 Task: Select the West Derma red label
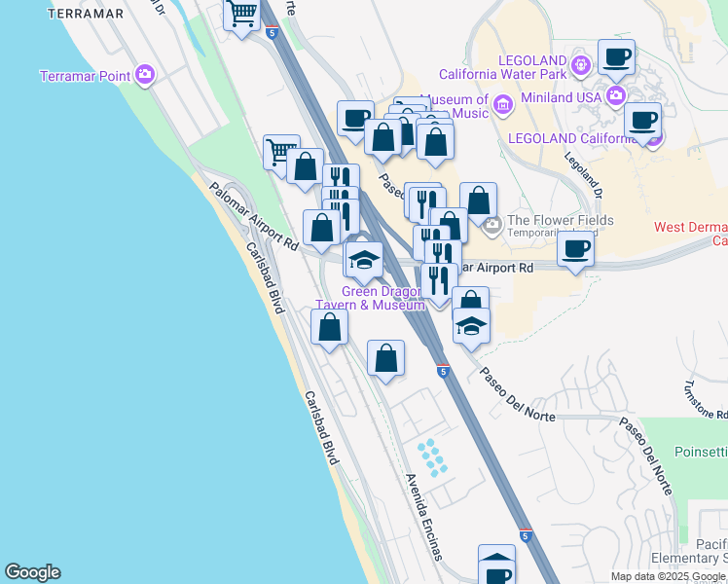[691, 227]
